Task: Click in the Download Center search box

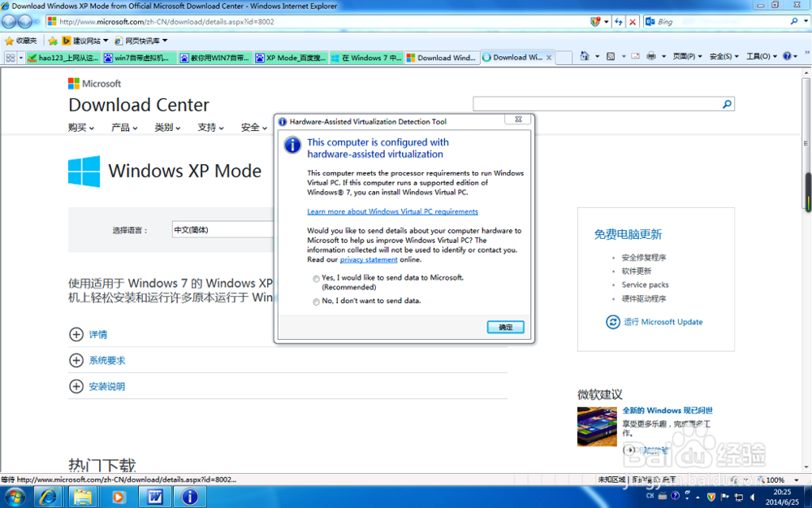Action: click(x=597, y=104)
